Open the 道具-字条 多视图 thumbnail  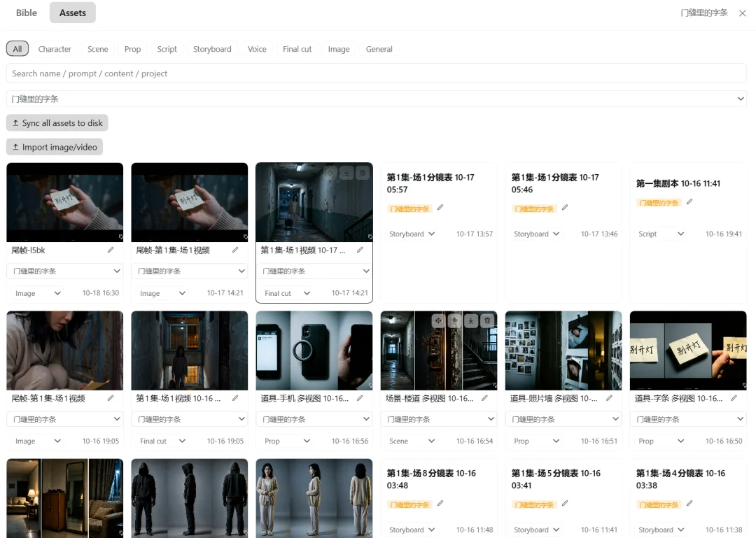[689, 351]
